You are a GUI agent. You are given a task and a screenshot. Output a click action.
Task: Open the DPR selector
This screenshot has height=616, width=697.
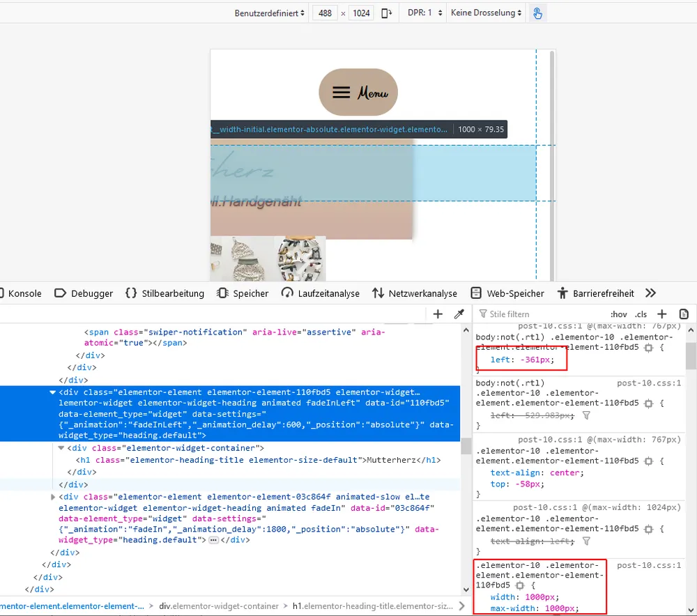(x=424, y=13)
